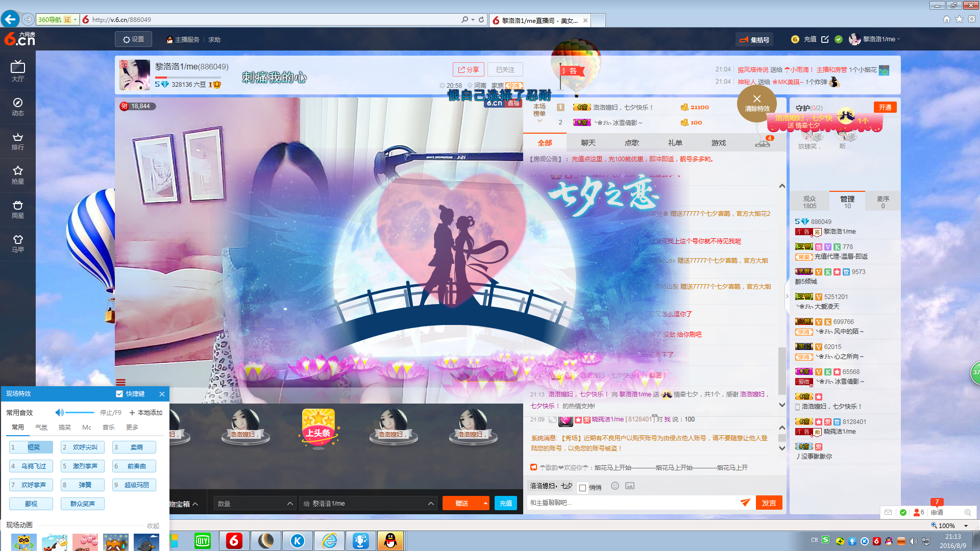The width and height of the screenshot is (980, 551).
Task: Click the 发言 send message button
Action: coord(769,503)
